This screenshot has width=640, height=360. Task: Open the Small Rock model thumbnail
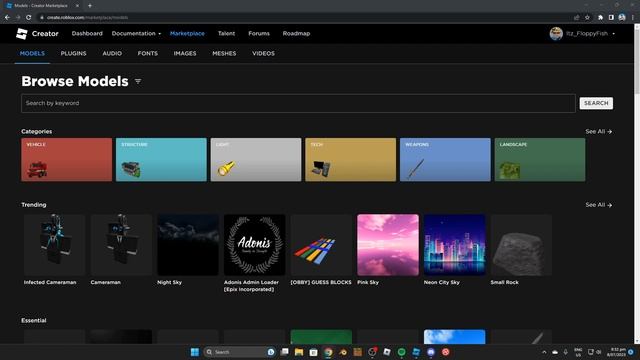tap(521, 245)
